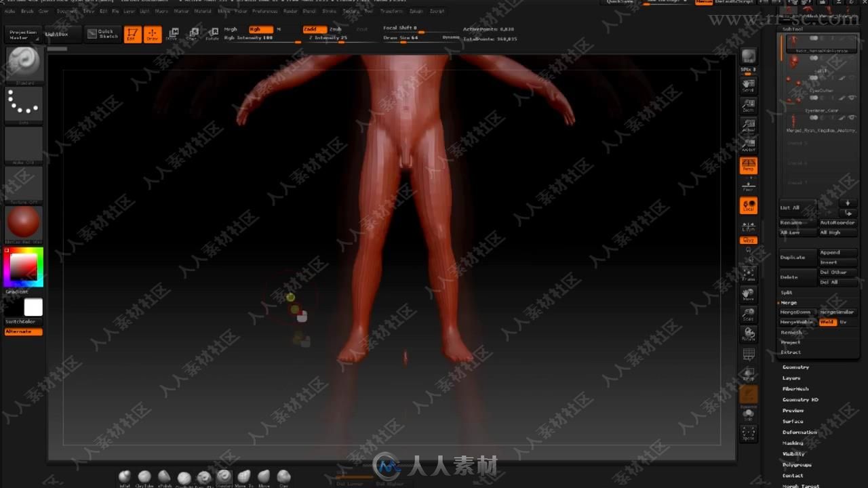Click the Append button
The height and width of the screenshot is (488, 868).
tap(838, 252)
